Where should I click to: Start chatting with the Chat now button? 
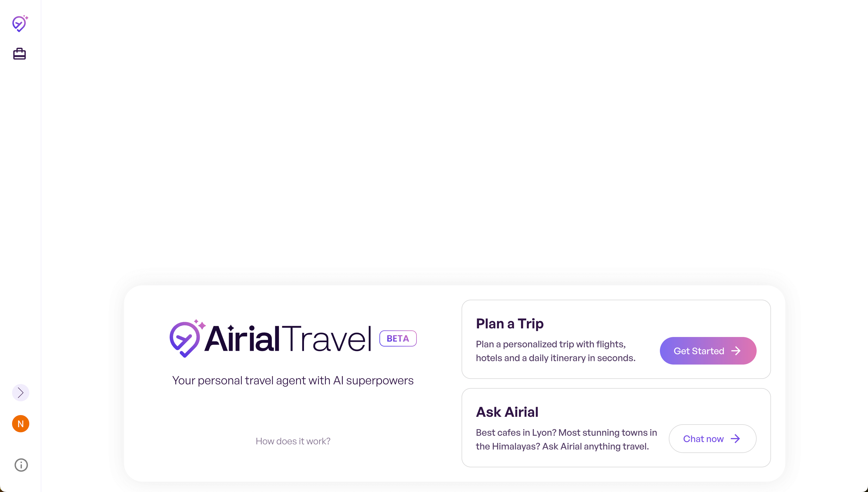tap(712, 438)
